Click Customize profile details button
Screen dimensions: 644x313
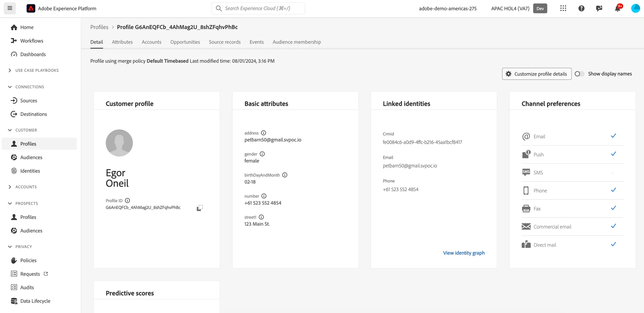[537, 74]
